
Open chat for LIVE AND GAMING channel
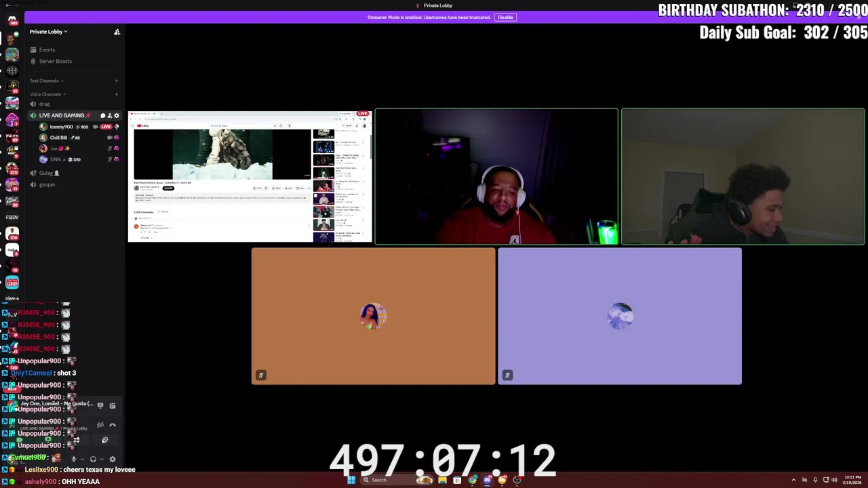click(102, 115)
